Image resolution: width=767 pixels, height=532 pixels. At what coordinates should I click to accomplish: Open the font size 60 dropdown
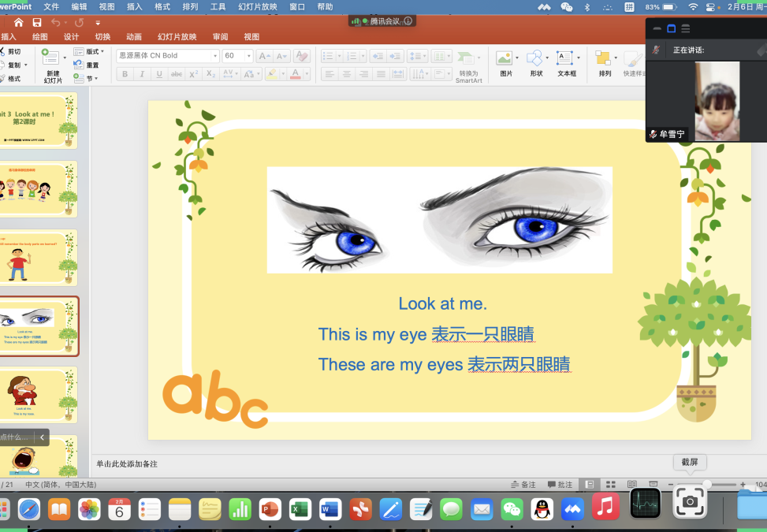pos(248,56)
